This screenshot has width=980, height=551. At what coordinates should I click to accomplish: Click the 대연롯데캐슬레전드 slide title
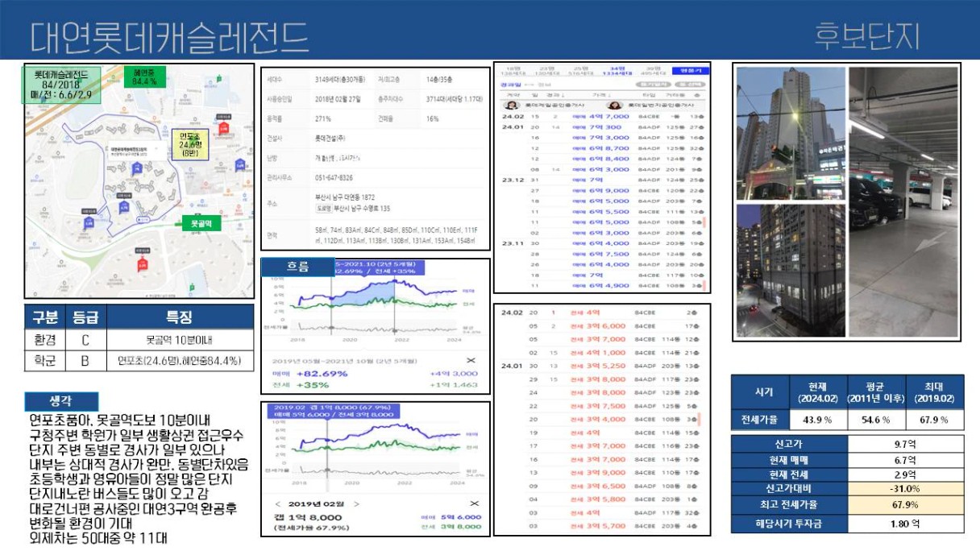click(x=170, y=36)
